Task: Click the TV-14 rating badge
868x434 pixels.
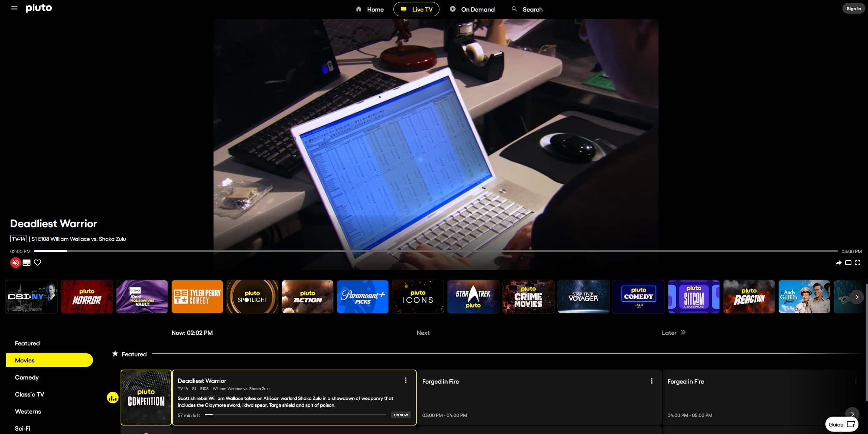Action: point(18,239)
